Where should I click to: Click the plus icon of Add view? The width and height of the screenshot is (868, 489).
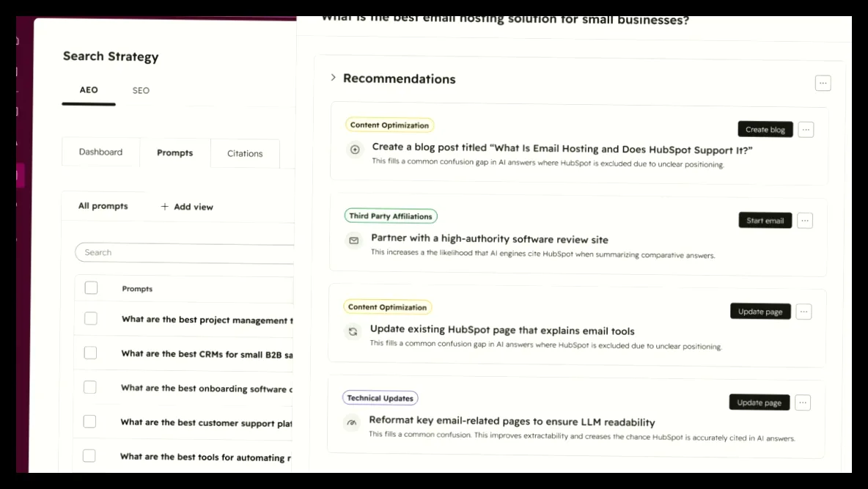(x=164, y=207)
